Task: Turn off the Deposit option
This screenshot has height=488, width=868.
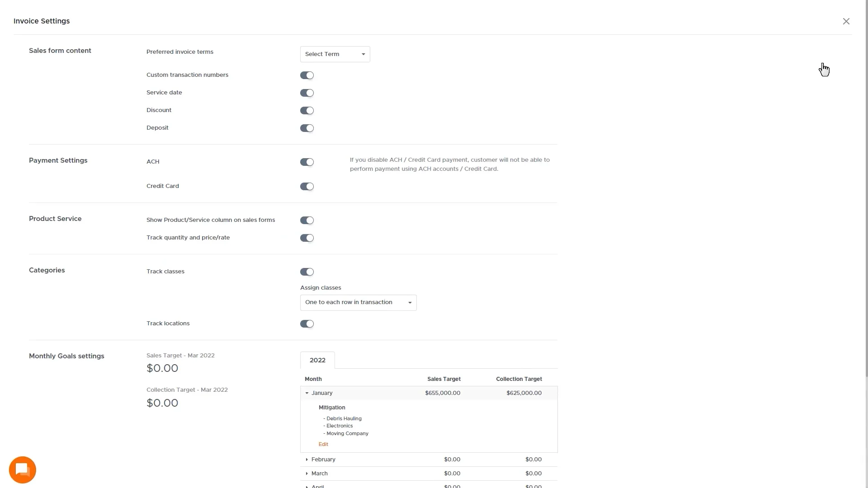Action: point(307,128)
